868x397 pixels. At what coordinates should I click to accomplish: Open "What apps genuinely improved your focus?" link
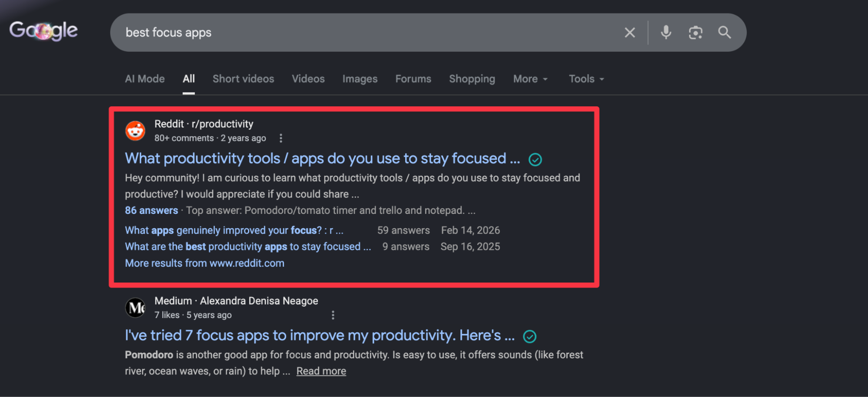point(234,230)
